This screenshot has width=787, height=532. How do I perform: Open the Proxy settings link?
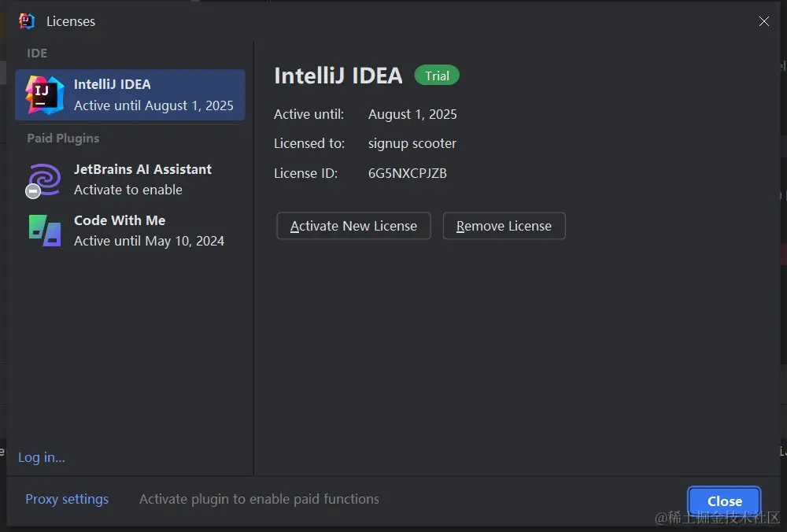tap(67, 499)
